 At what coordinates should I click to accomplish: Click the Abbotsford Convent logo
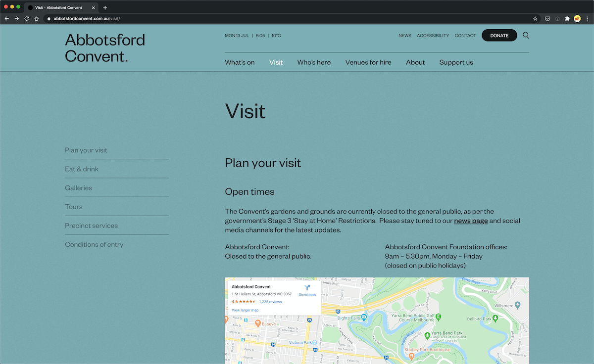[x=105, y=47]
